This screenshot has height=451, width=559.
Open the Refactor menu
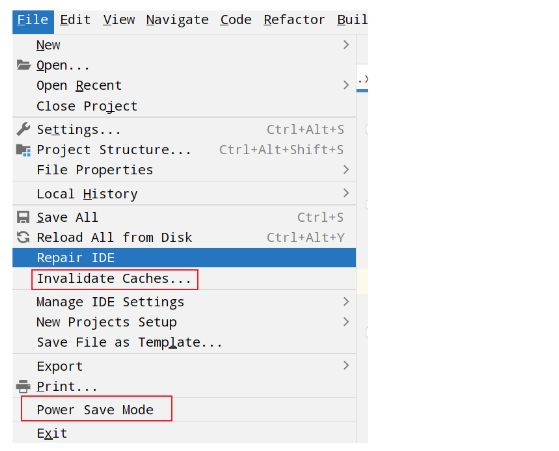(x=294, y=20)
